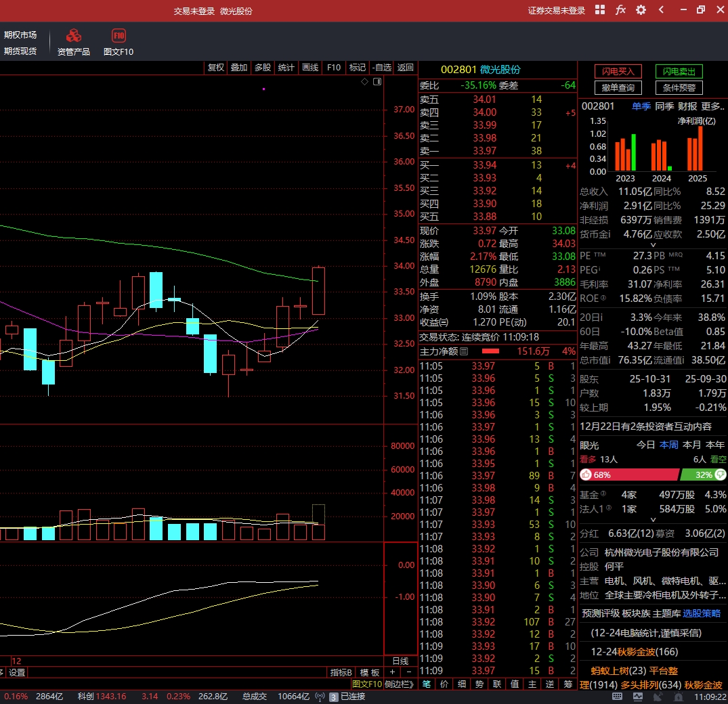Expand the 更多 financial report options
The width and height of the screenshot is (728, 704).
pos(712,106)
